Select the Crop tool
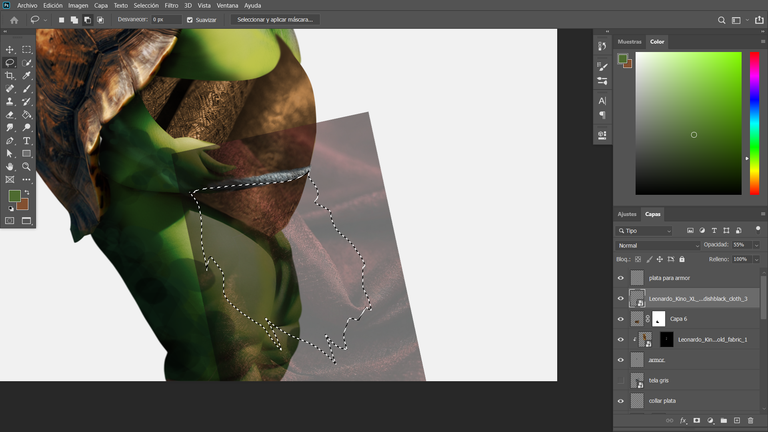 (x=9, y=75)
